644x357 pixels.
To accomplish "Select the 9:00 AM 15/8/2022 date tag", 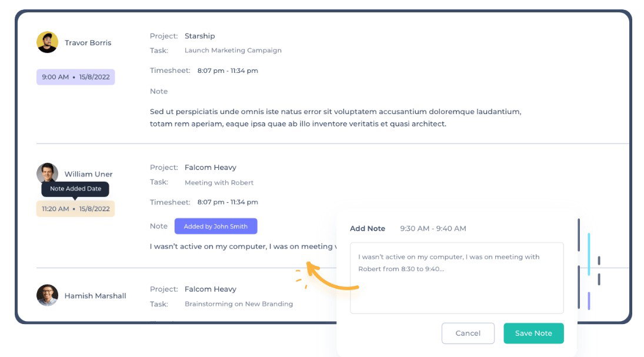I will (x=75, y=77).
